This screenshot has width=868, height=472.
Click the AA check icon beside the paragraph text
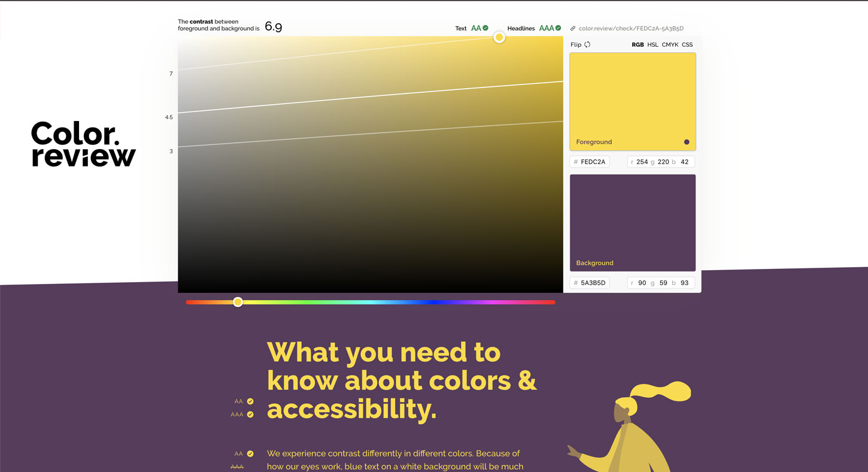click(250, 454)
